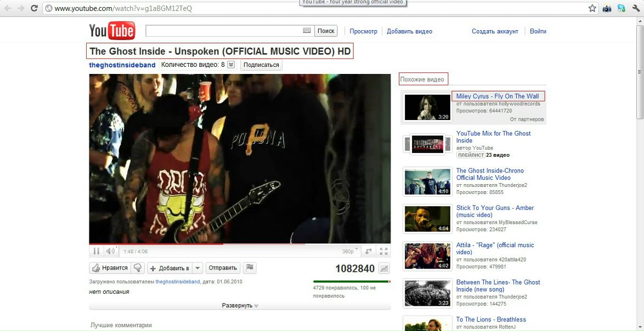Screen dimensions: 644x331
Task: Open the dropdown arrow next to Добавить в
Action: point(197,268)
